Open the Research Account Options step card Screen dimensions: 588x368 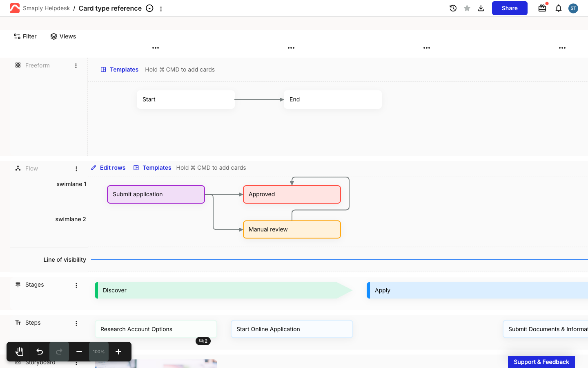pos(156,329)
